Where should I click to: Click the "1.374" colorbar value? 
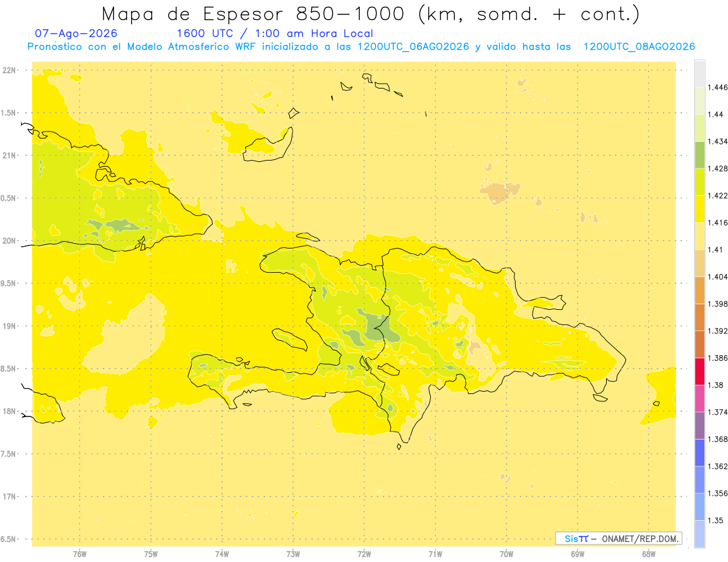717,412
